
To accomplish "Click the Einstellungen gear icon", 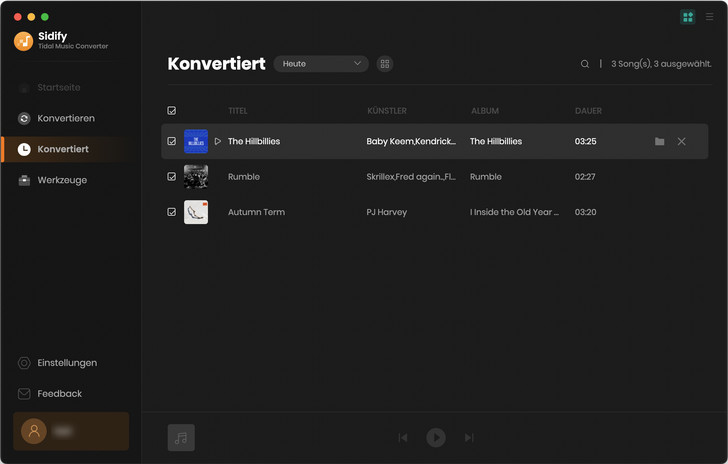I will point(24,363).
